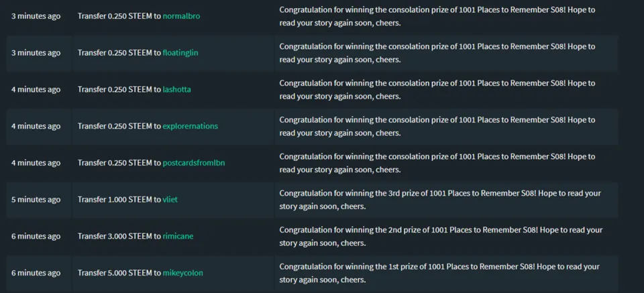
Task: Open the rimicane account link
Action: point(178,236)
